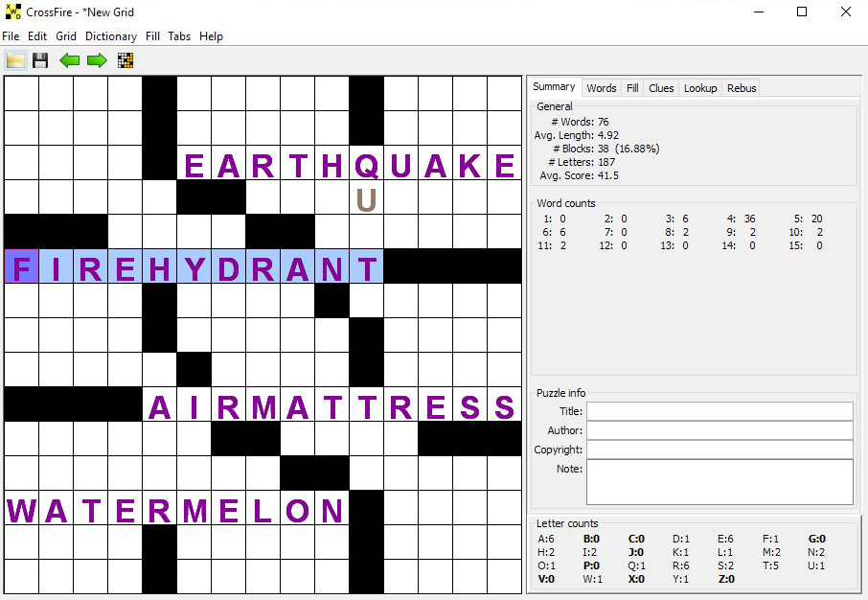Click the green left arrow undo icon
Image resolution: width=868 pixels, height=600 pixels.
coord(69,60)
